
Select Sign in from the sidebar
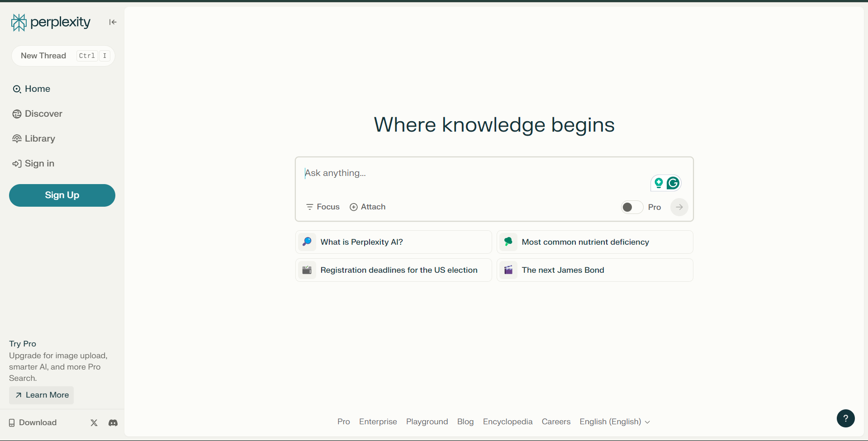click(x=33, y=164)
